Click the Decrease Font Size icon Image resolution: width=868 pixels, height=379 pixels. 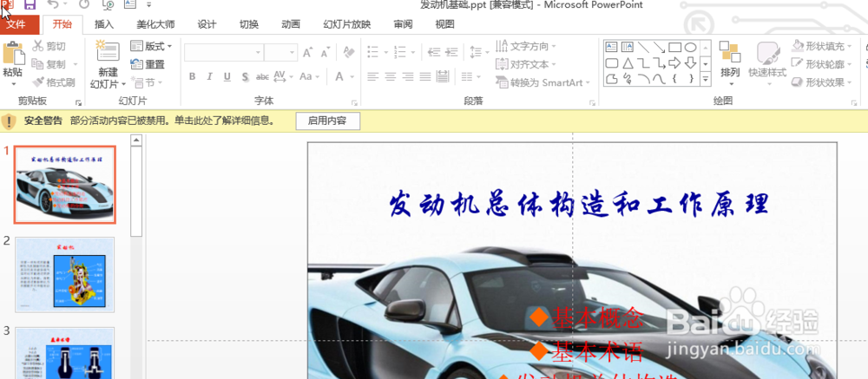[x=325, y=53]
